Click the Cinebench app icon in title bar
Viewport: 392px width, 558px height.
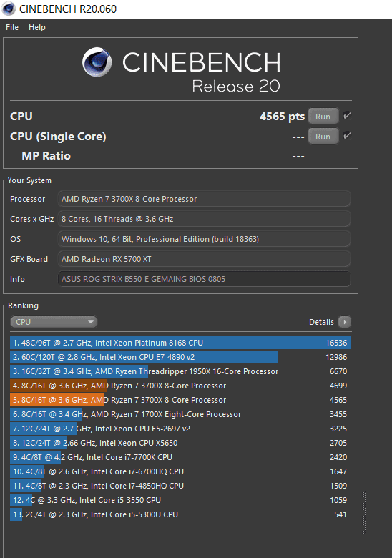pyautogui.click(x=8, y=9)
